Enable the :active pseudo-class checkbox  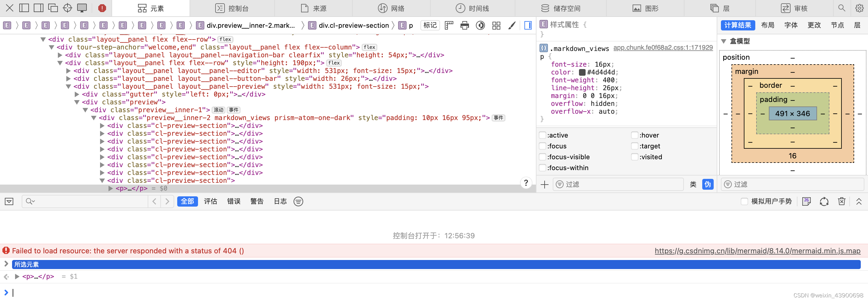tap(542, 135)
